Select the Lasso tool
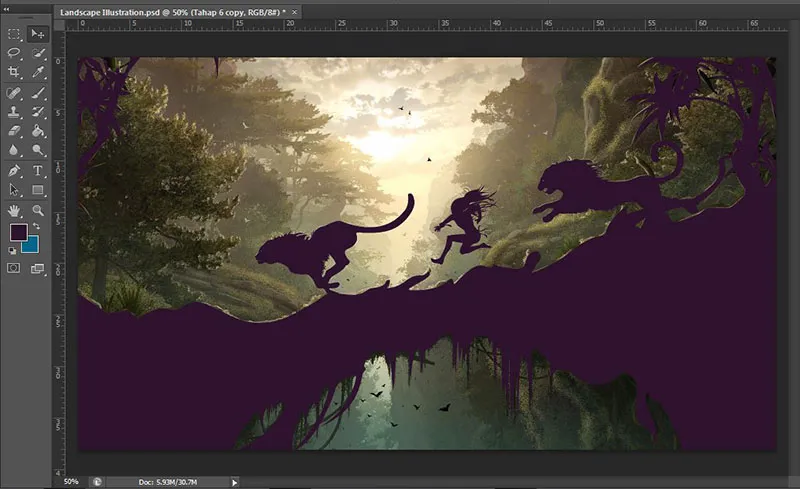The image size is (800, 489). 14,53
